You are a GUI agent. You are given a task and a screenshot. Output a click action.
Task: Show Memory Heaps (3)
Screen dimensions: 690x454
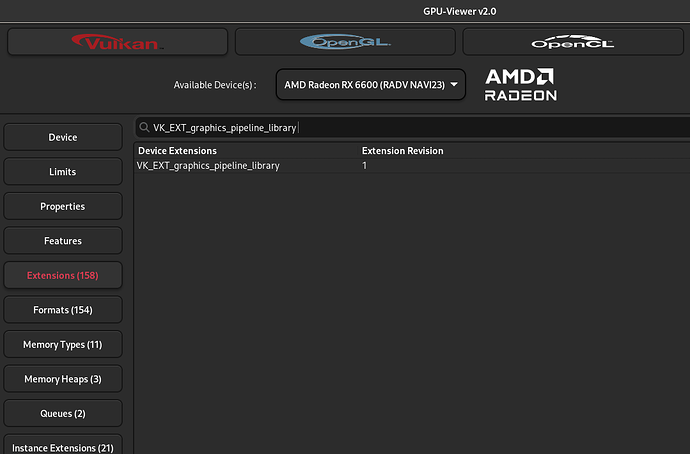click(63, 379)
